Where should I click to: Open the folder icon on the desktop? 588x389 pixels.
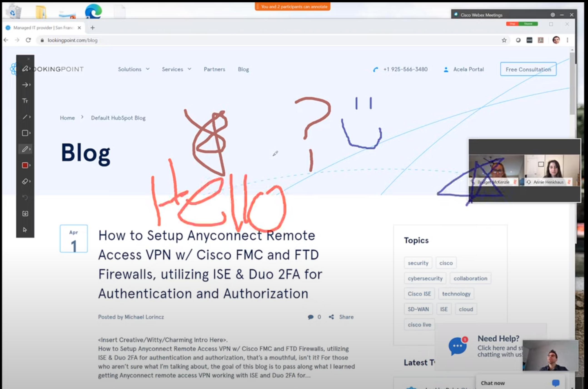coord(41,12)
